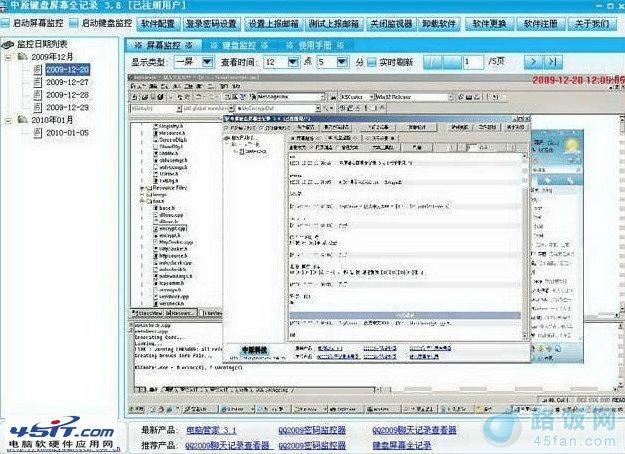Viewport: 625px width, 454px height.
Task: Click the 卸载软件 button
Action: [x=438, y=24]
